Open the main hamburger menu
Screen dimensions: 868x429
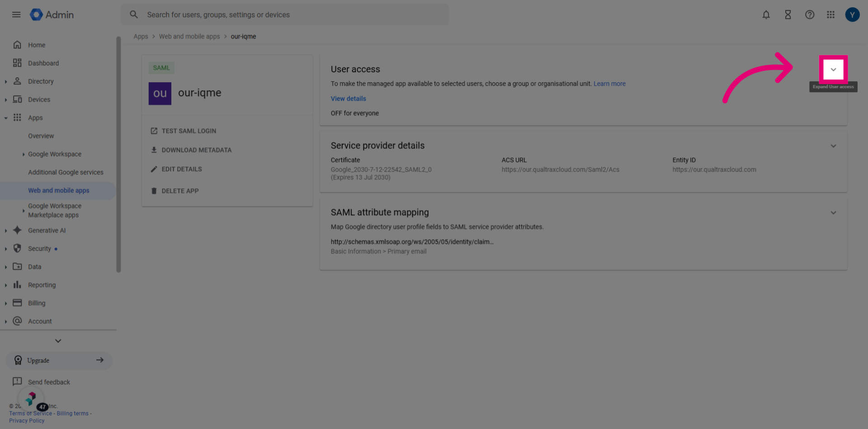(16, 14)
